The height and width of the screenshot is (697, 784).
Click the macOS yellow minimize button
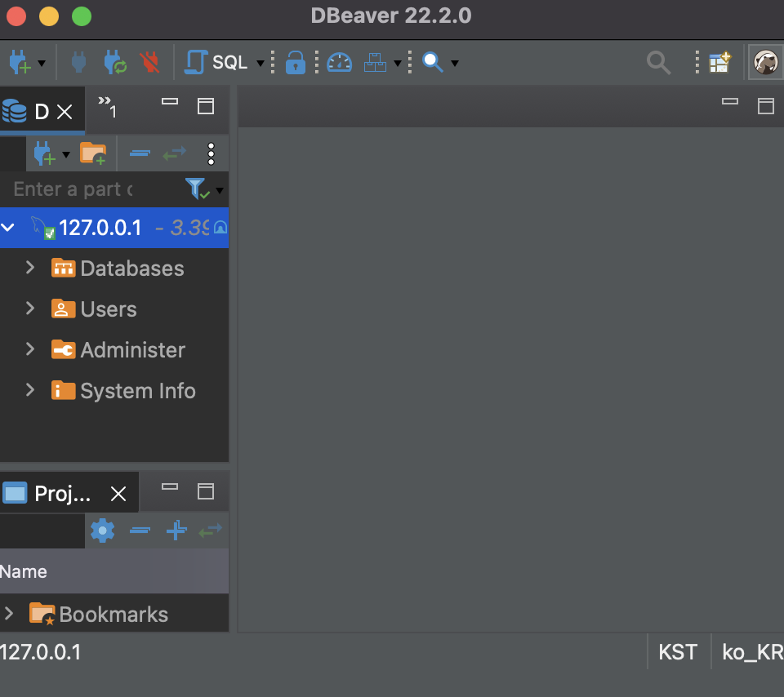click(x=49, y=16)
